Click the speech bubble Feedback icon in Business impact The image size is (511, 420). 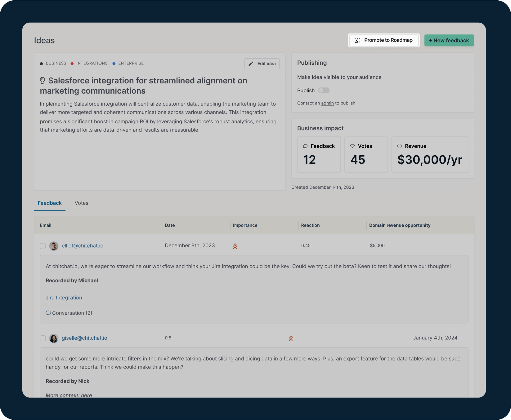pos(305,146)
